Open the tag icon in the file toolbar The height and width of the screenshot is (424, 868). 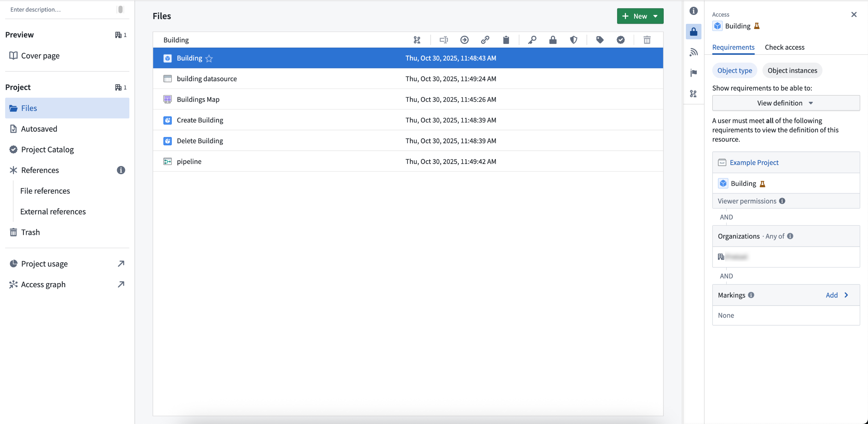pyautogui.click(x=600, y=40)
